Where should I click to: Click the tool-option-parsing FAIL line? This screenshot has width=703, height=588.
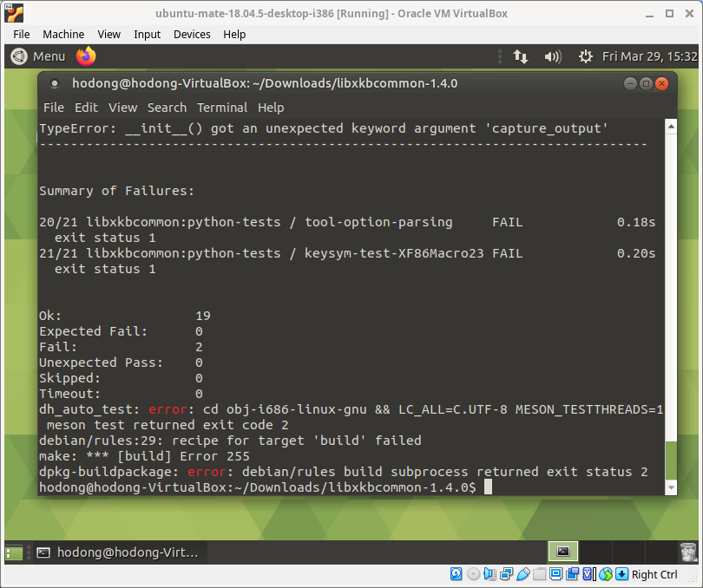pyautogui.click(x=347, y=222)
